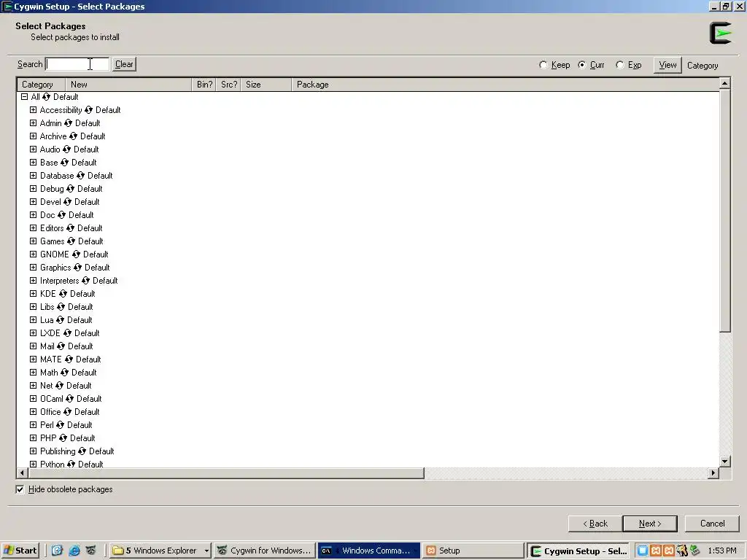
Task: Toggle Hide obsolete packages checkbox
Action: point(20,489)
